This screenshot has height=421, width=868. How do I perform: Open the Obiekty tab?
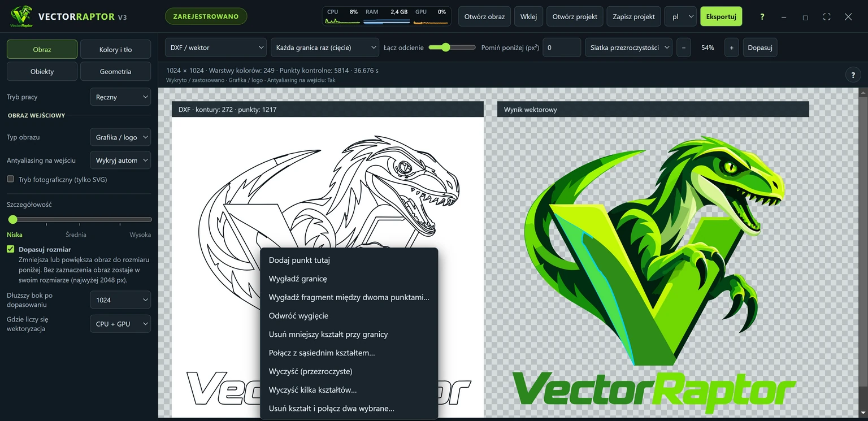pyautogui.click(x=42, y=72)
